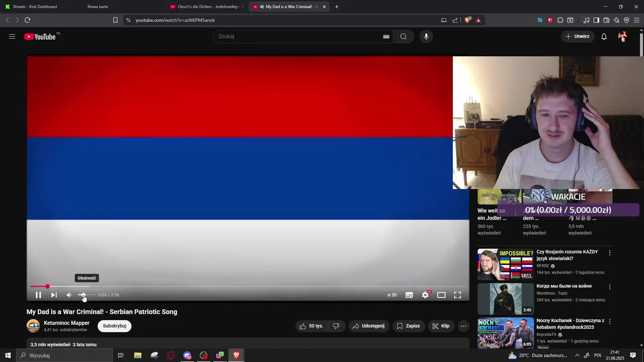The height and width of the screenshot is (362, 644).
Task: Switch to Stream - Kick Dashboard tab
Action: 40,7
